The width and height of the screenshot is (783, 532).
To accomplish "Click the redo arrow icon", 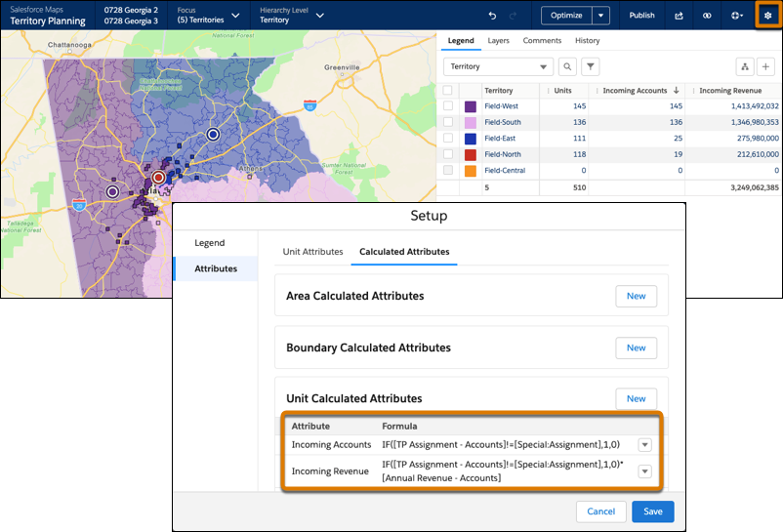I will [513, 16].
